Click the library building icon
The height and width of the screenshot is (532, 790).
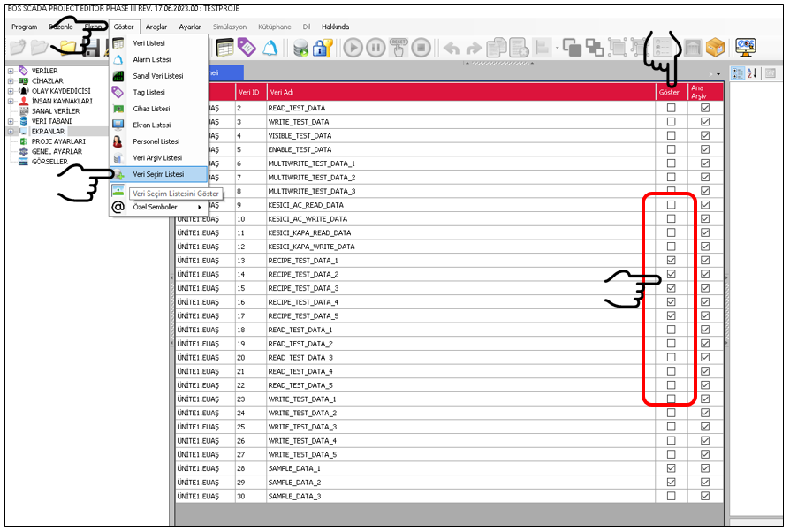pos(693,49)
